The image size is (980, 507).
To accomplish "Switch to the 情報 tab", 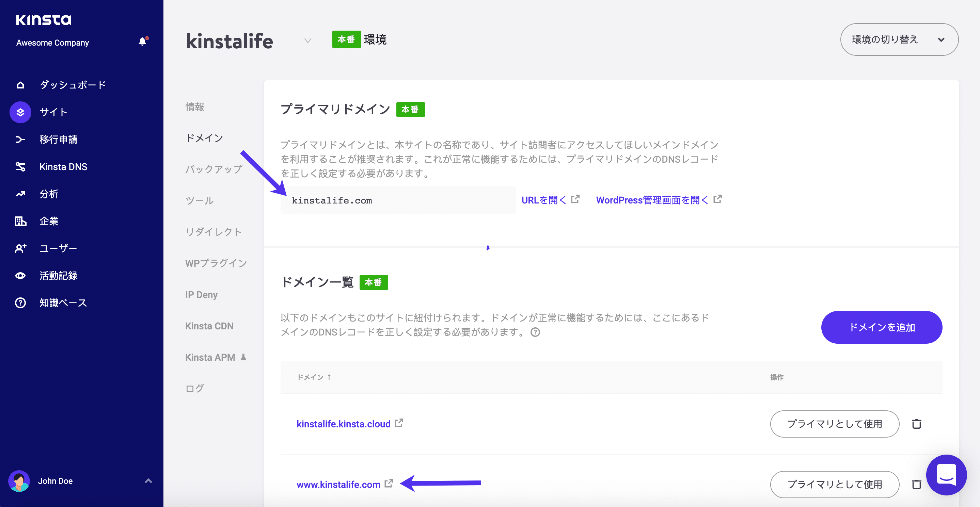I will 195,107.
